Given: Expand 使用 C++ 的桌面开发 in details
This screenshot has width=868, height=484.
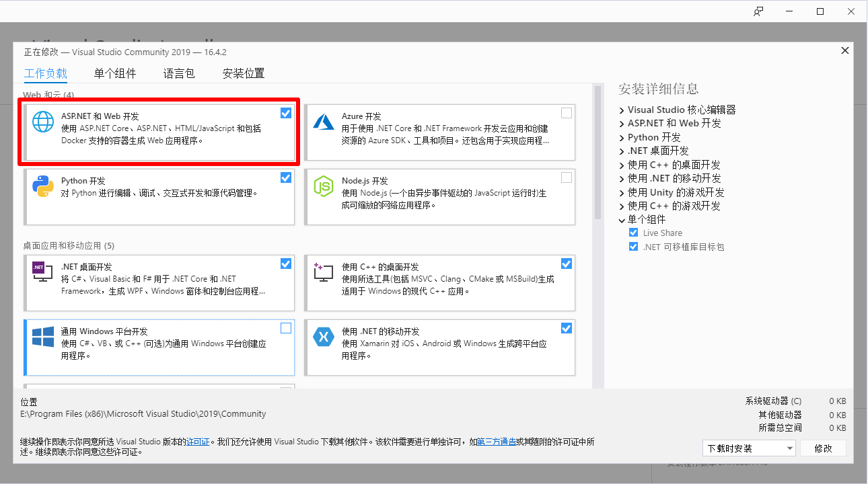Looking at the screenshot, I should click(x=622, y=165).
